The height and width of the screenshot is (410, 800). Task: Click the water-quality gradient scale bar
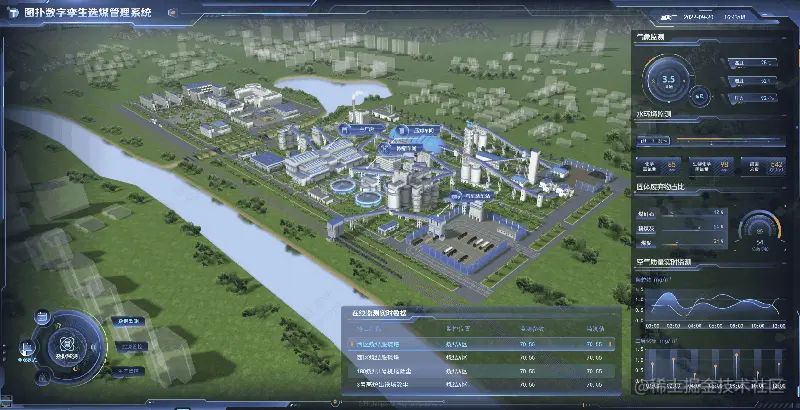click(730, 140)
